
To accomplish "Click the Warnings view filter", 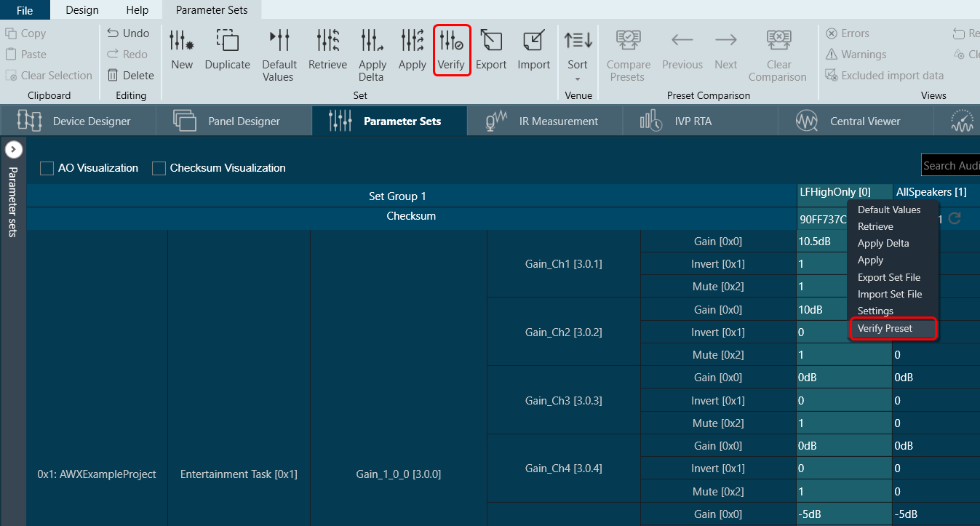I will click(856, 55).
